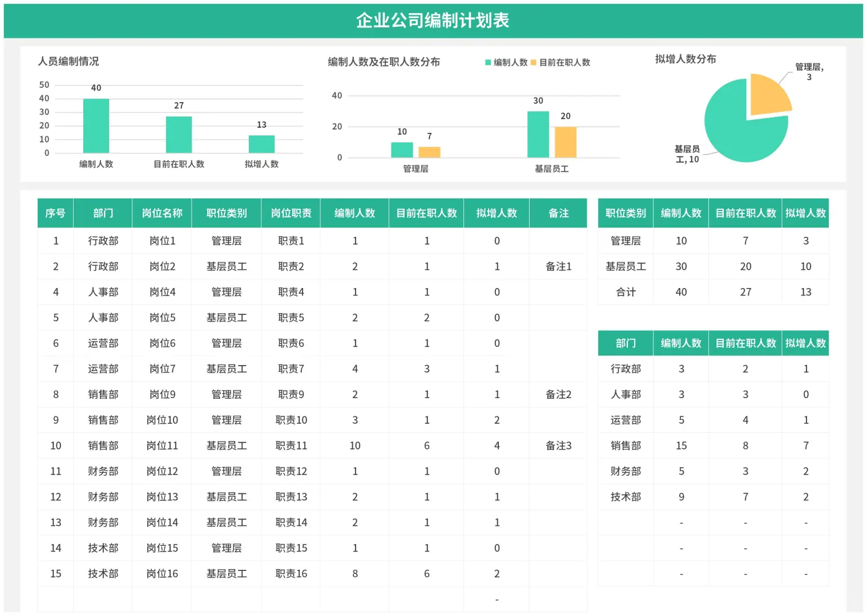Select 部门 header in department summary table

[626, 343]
